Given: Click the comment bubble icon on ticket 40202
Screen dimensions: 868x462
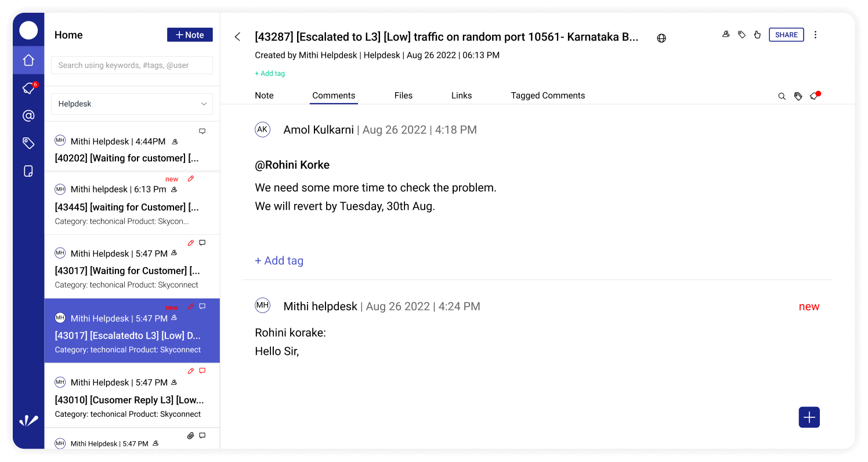Looking at the screenshot, I should [202, 131].
